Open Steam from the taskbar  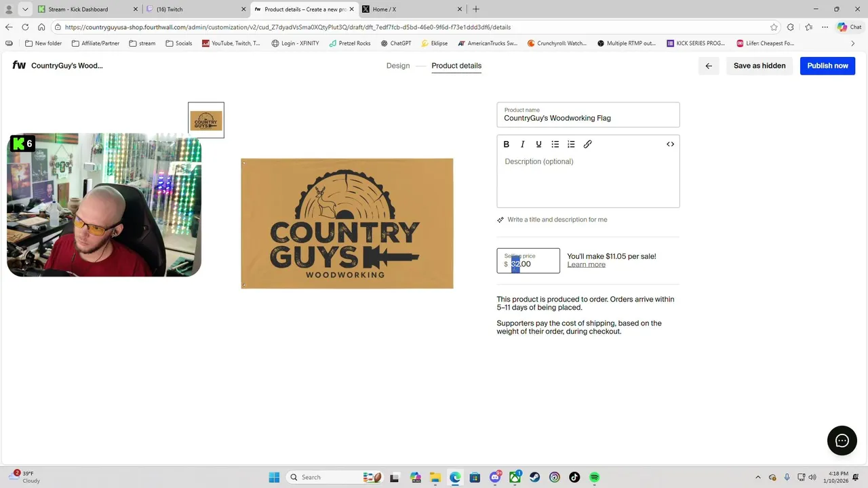[x=535, y=477]
